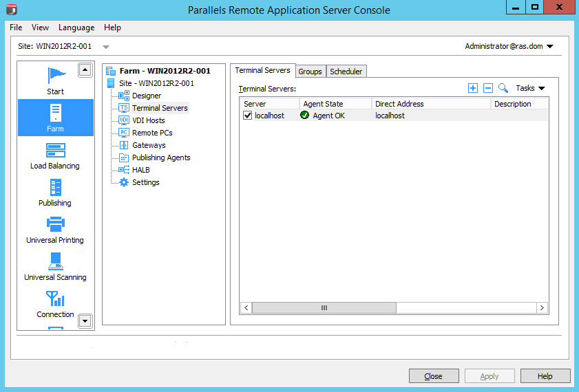Click the Agent OK status text
Viewport: 579px width, 392px height.
pyautogui.click(x=328, y=116)
